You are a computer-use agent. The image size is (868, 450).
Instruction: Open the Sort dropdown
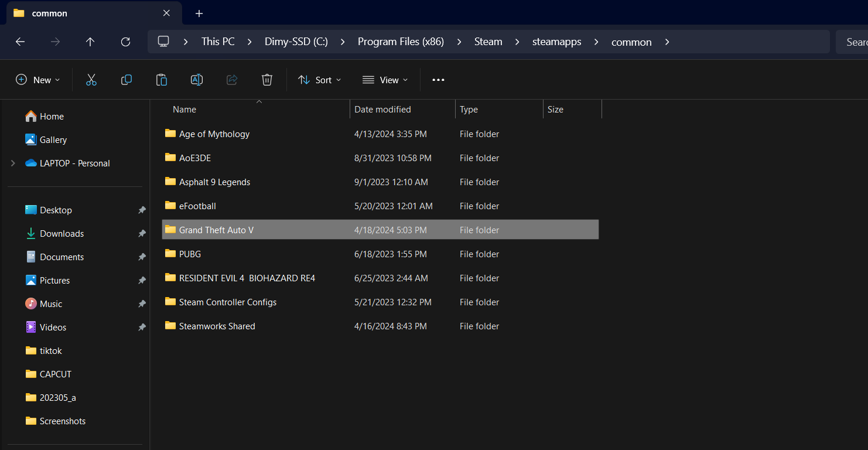point(319,79)
